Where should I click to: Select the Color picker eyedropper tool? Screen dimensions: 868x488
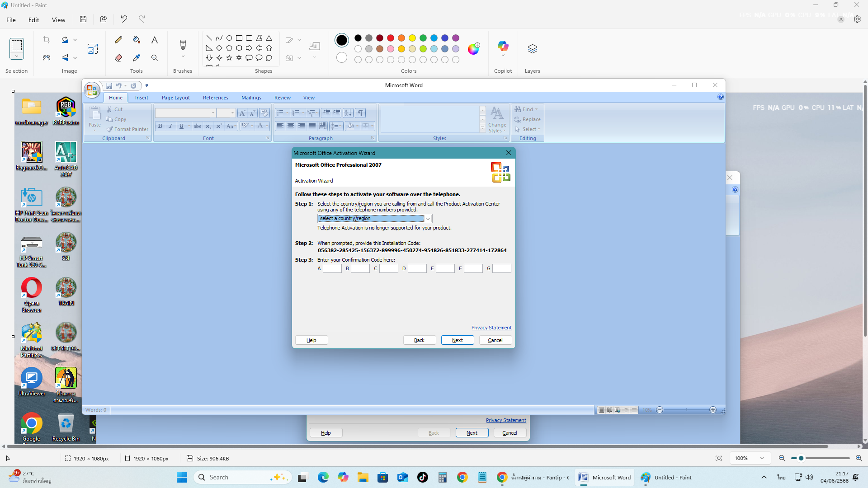coord(137,58)
